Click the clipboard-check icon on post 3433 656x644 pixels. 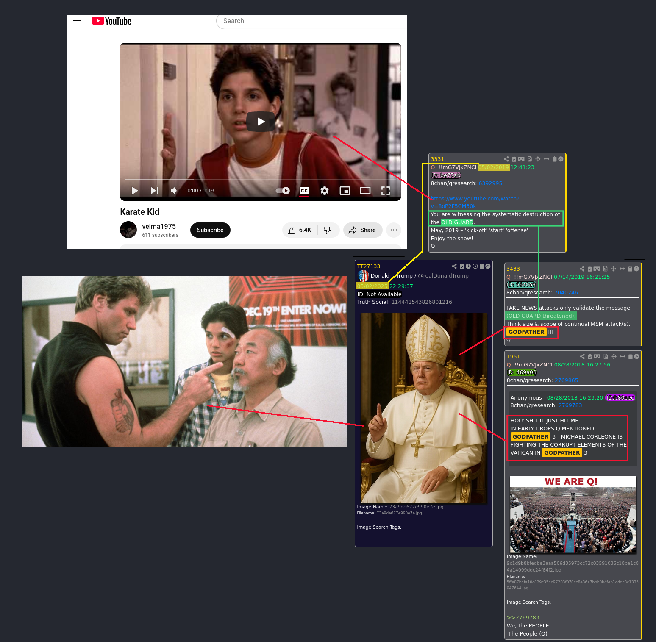589,269
